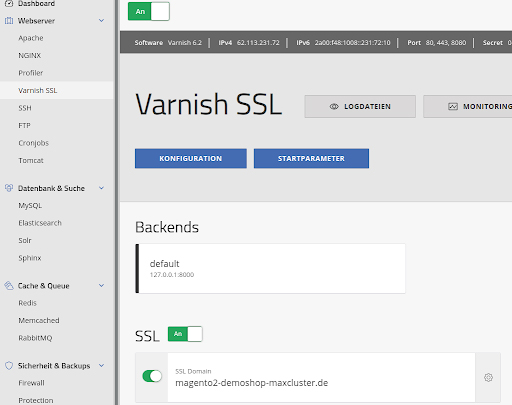512x405 pixels.
Task: Open Cronjobs in the sidebar
Action: click(33, 143)
